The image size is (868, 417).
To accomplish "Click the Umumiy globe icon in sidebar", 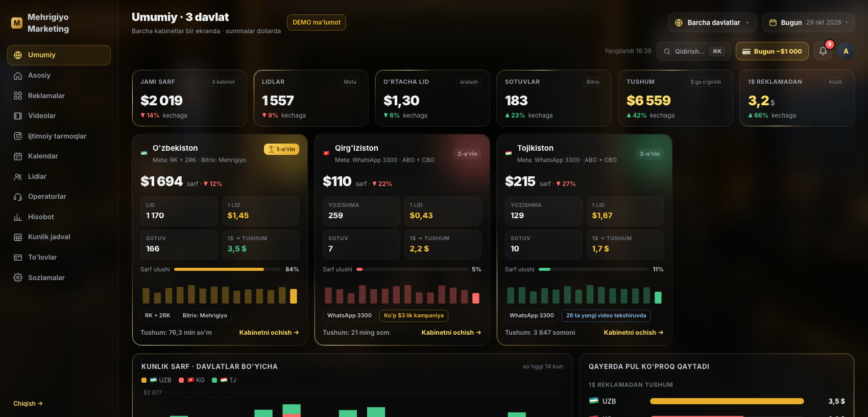I will (x=18, y=55).
